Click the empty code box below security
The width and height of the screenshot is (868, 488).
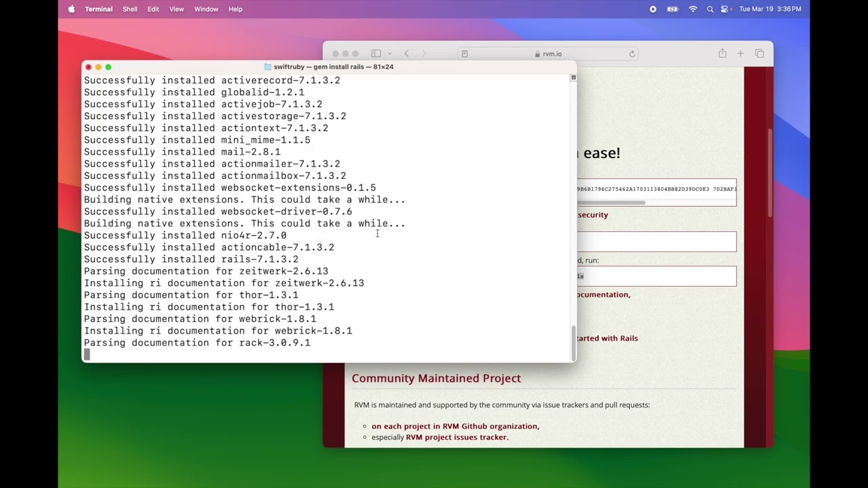point(656,242)
